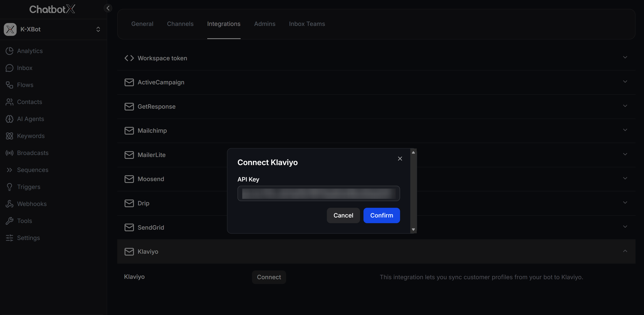The width and height of the screenshot is (644, 315).
Task: Click the Workspace token code brackets icon
Action: click(129, 58)
